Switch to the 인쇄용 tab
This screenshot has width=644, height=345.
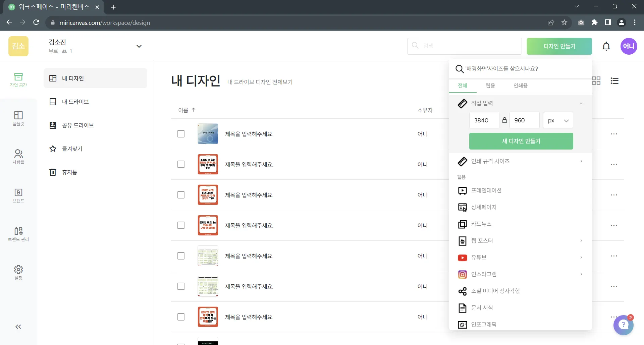point(521,86)
